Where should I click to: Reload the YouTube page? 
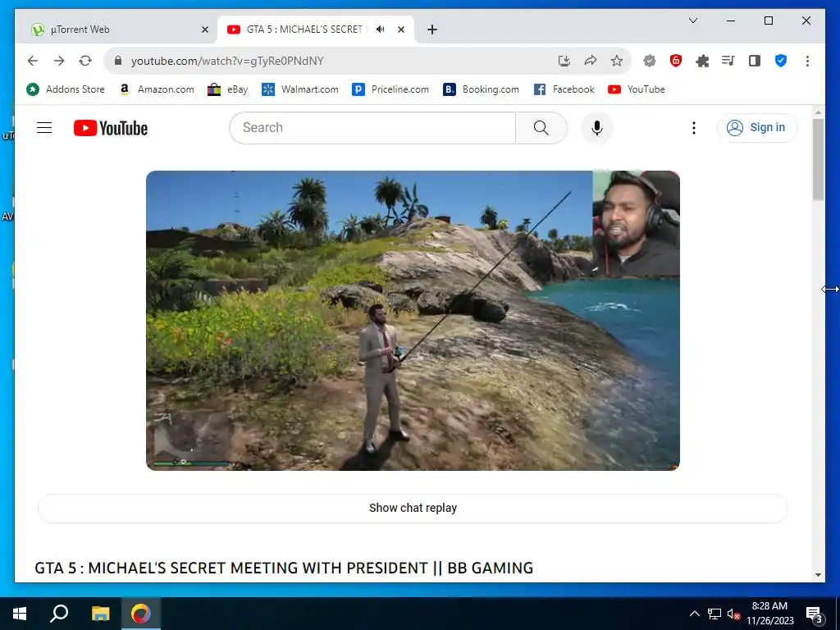pos(85,61)
